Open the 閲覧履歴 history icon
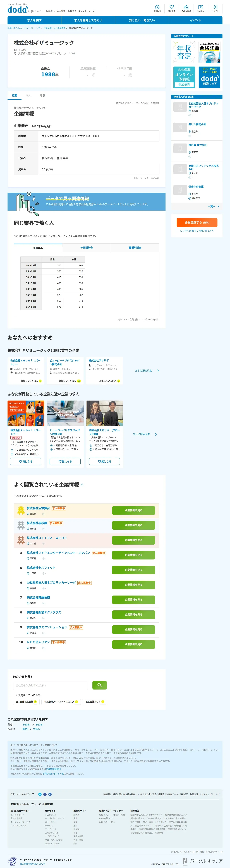 coord(157,8)
